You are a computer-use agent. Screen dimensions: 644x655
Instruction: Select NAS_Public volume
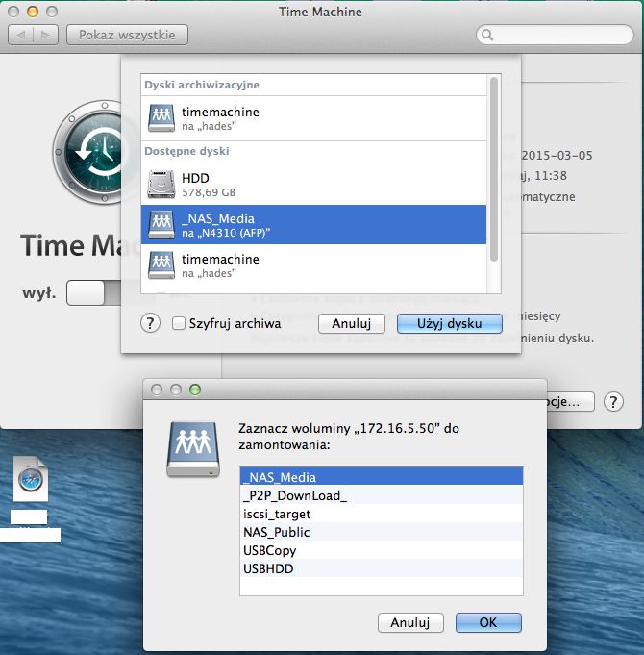tap(382, 532)
